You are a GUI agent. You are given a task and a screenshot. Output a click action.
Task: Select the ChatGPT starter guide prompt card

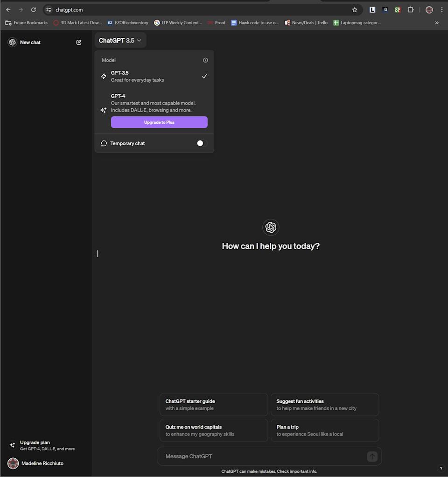pos(213,404)
